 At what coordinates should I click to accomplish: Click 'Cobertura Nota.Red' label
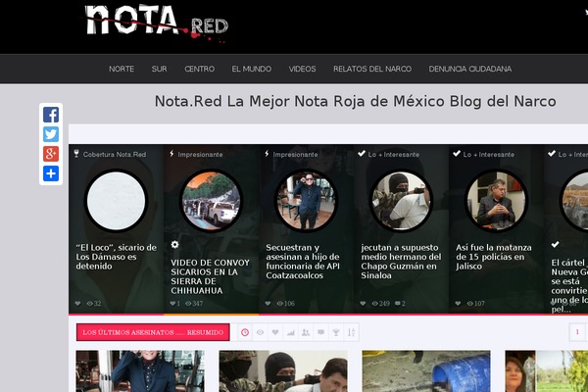[115, 155]
